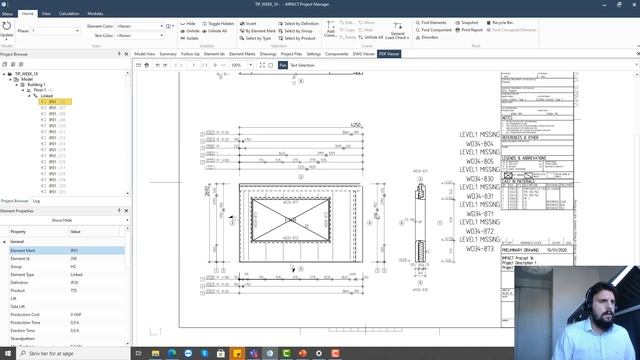Image resolution: width=640 pixels, height=360 pixels.
Task: Choose Select by Definition
Action: point(298,24)
